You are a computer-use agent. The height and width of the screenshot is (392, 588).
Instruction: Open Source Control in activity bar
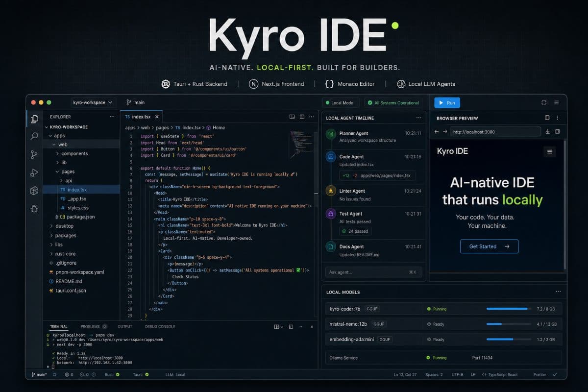pos(34,154)
